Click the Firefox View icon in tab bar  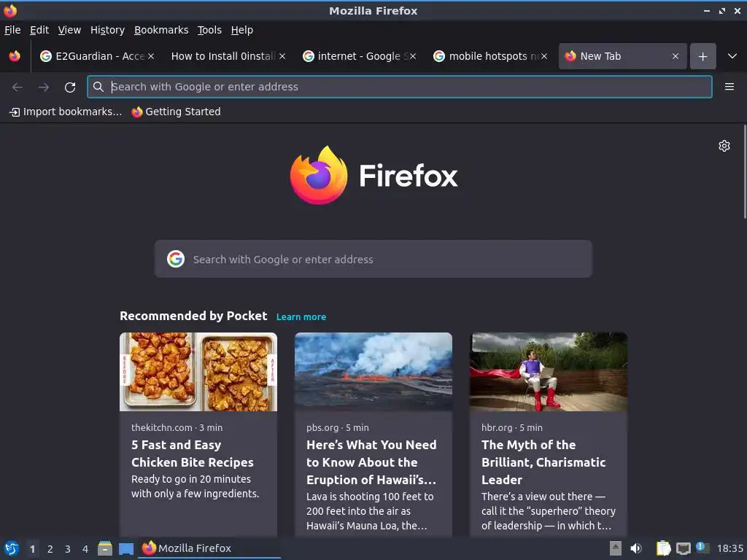[x=15, y=56]
